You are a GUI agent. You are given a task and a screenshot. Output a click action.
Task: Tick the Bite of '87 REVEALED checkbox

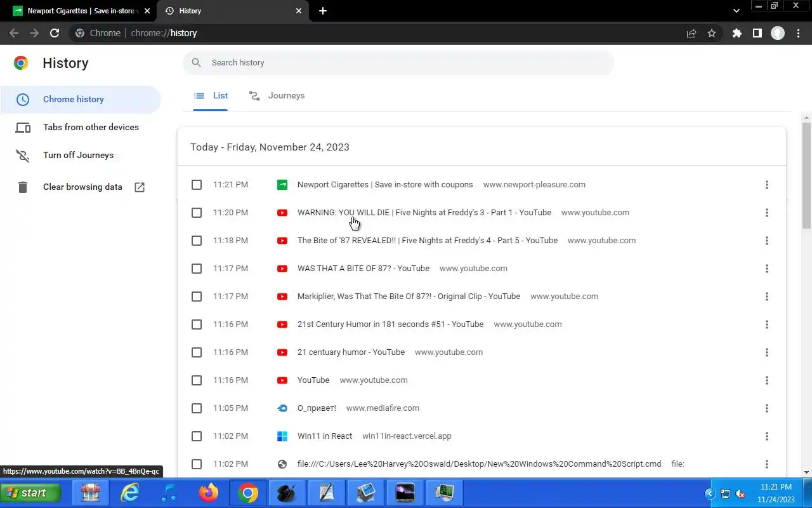point(197,241)
